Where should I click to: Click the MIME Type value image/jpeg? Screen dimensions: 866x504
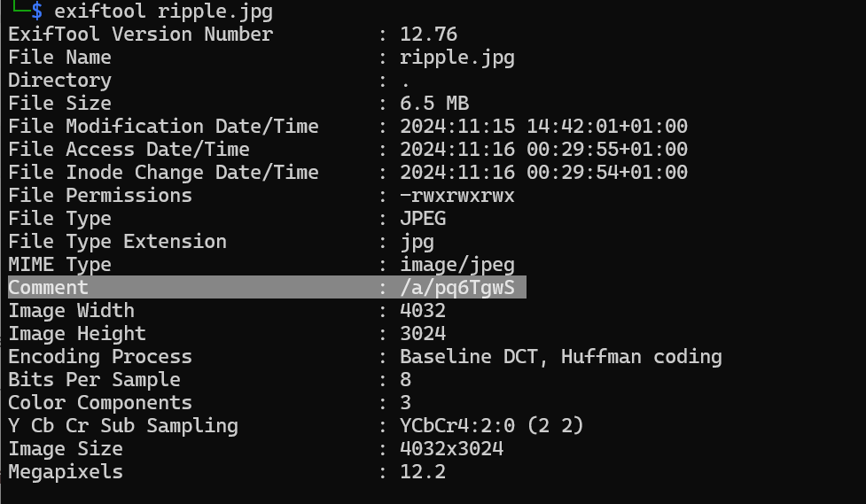[456, 265]
